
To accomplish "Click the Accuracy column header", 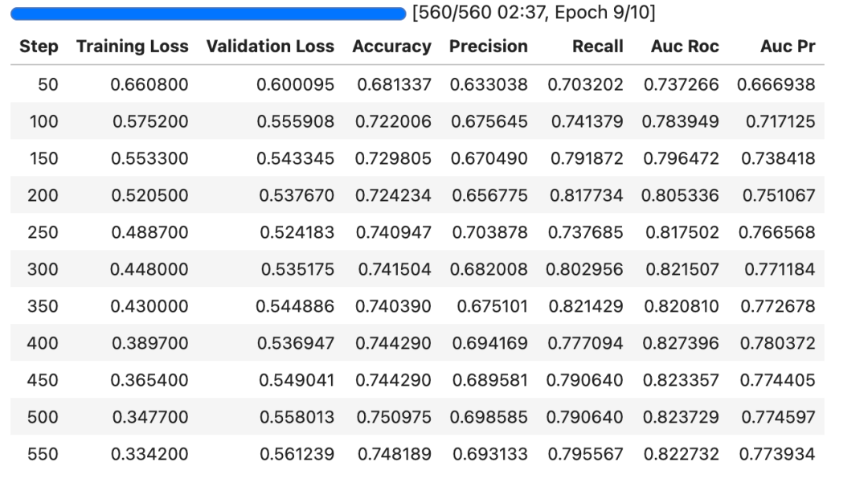I will 391,47.
